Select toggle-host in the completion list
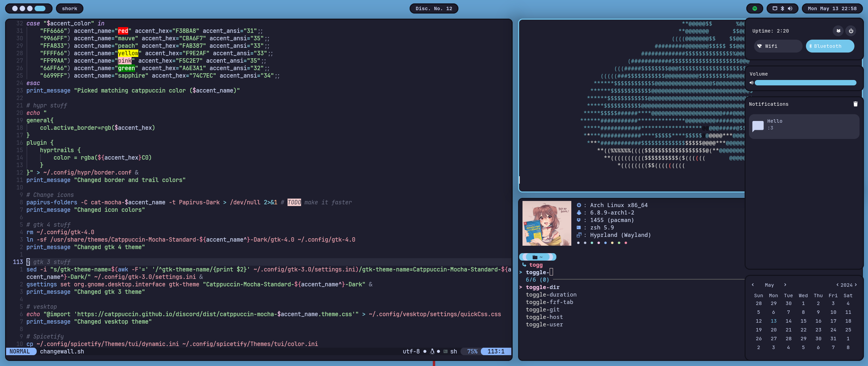The width and height of the screenshot is (868, 366). coord(544,317)
